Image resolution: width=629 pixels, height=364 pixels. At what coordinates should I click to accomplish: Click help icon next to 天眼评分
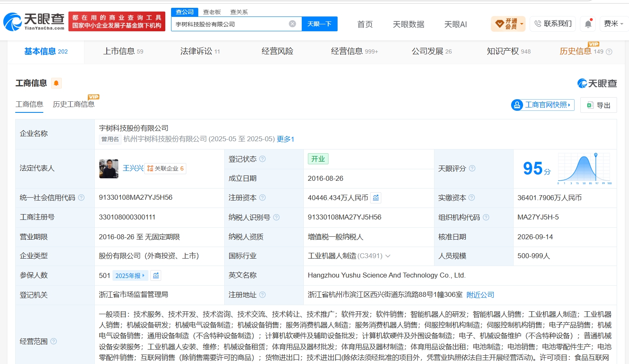click(472, 168)
